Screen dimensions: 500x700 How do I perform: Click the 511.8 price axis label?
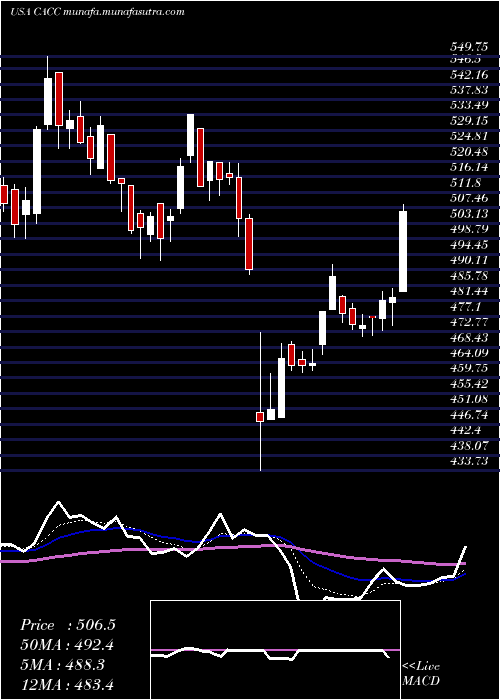[x=465, y=183]
